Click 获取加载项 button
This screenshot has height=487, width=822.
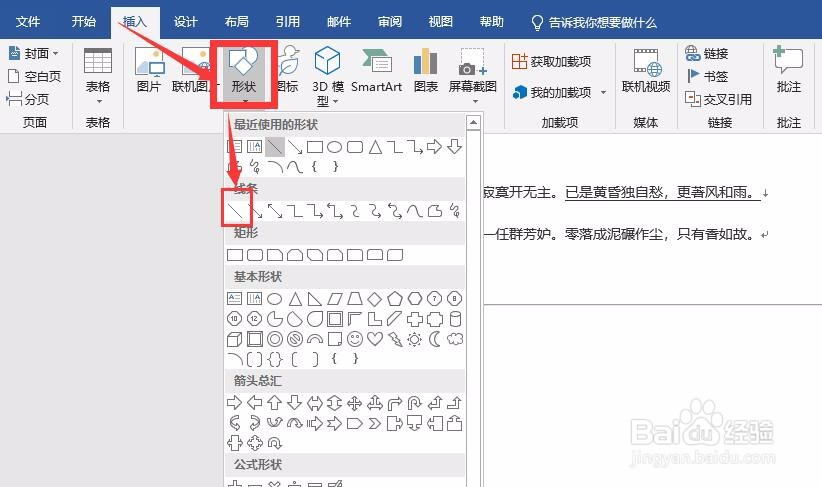(551, 61)
